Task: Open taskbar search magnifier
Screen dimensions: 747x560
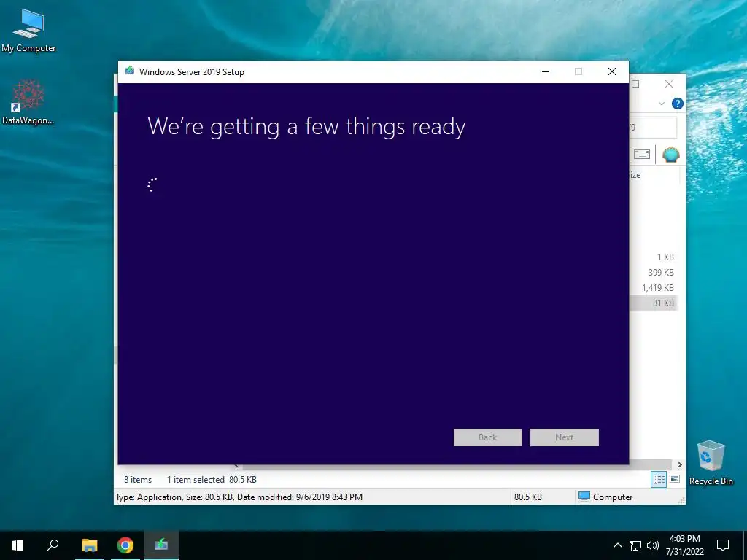Action: [53, 545]
